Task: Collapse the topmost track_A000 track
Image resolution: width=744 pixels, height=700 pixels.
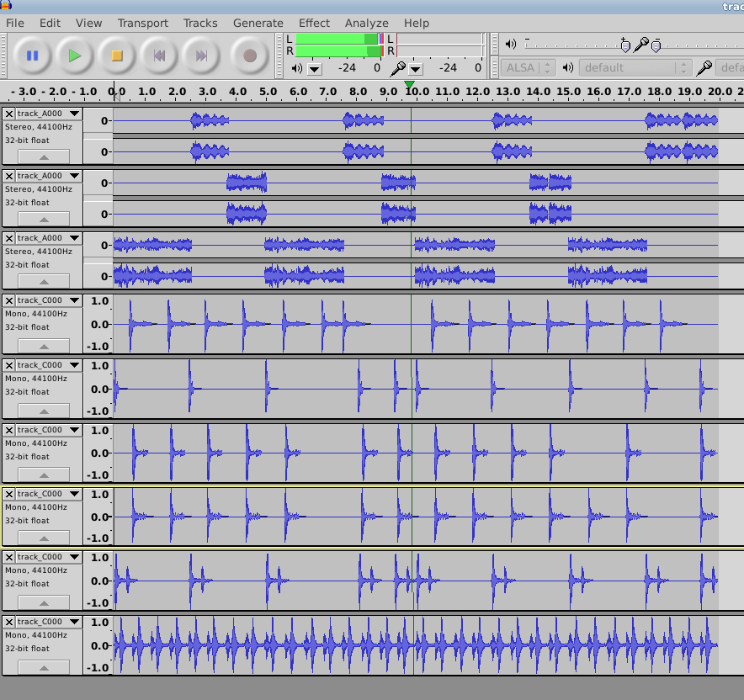Action: (44, 156)
